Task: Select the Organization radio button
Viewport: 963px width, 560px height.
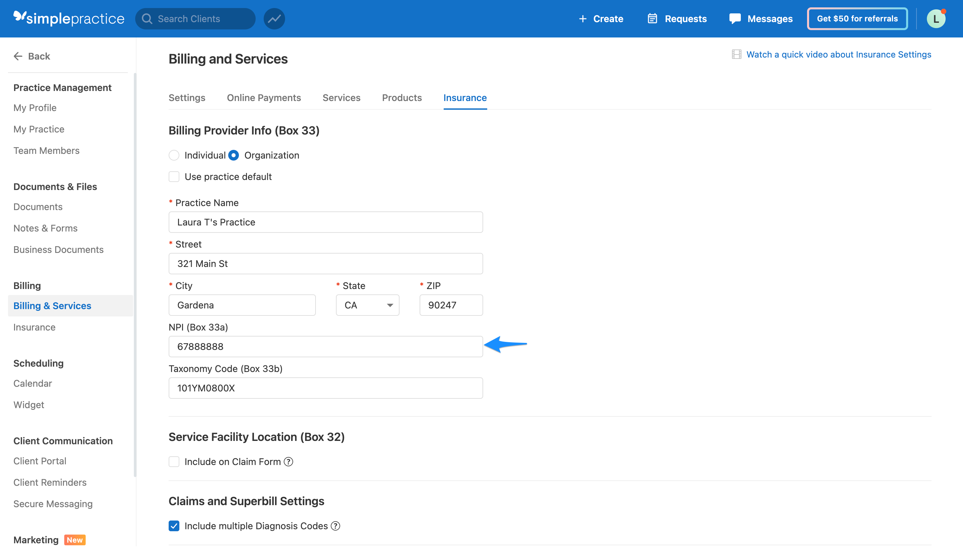Action: point(234,155)
